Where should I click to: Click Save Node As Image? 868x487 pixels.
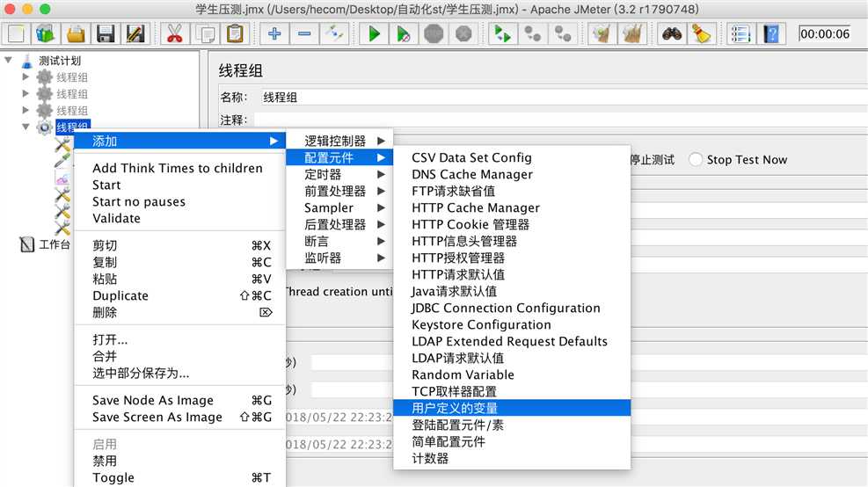pyautogui.click(x=180, y=400)
